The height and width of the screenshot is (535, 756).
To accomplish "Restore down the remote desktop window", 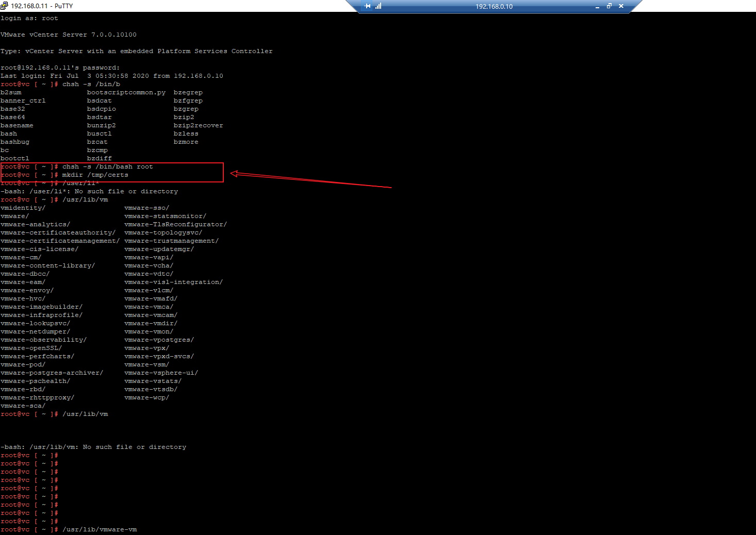I will click(x=609, y=6).
